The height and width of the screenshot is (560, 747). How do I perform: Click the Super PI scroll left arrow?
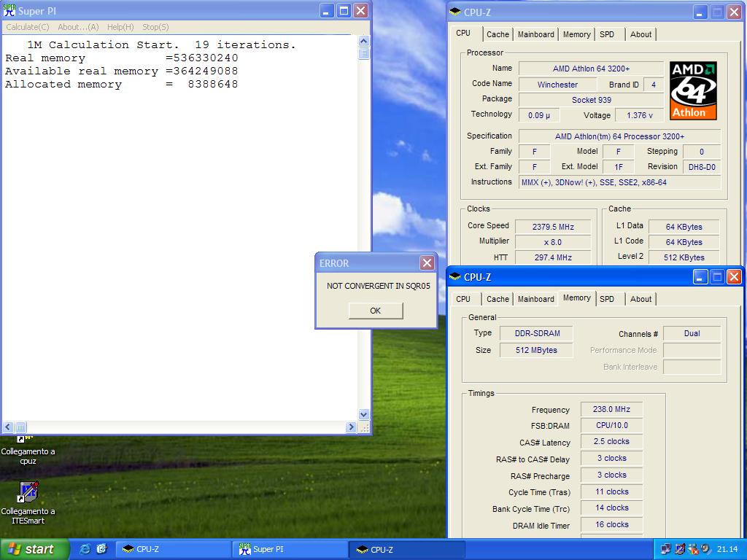(8, 427)
